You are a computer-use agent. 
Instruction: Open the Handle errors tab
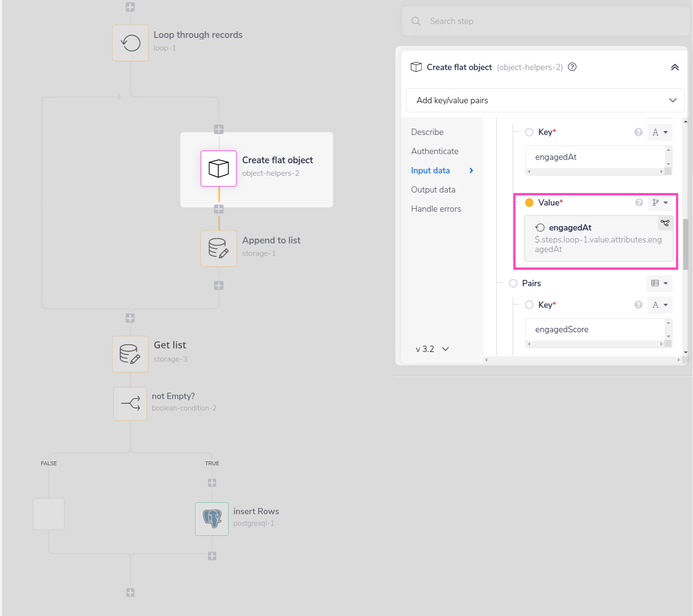point(436,209)
